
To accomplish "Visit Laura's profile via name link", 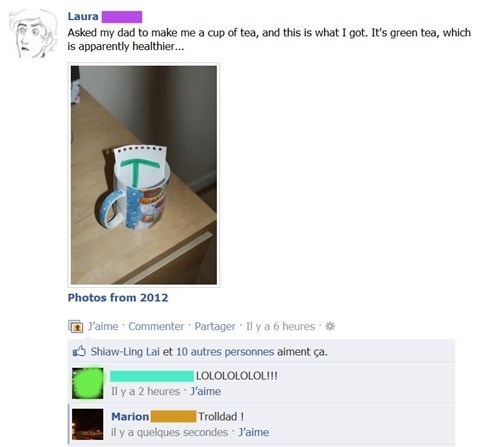I will pyautogui.click(x=83, y=16).
